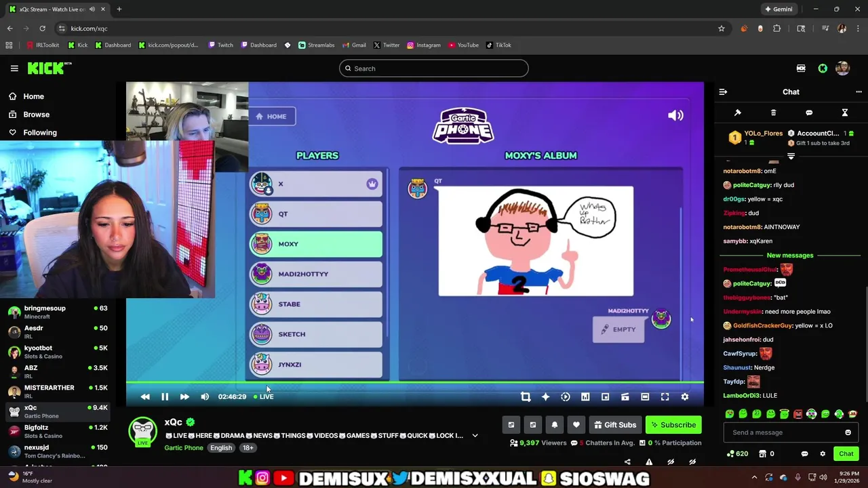
Task: Reload the kick.com page
Action: point(42,28)
